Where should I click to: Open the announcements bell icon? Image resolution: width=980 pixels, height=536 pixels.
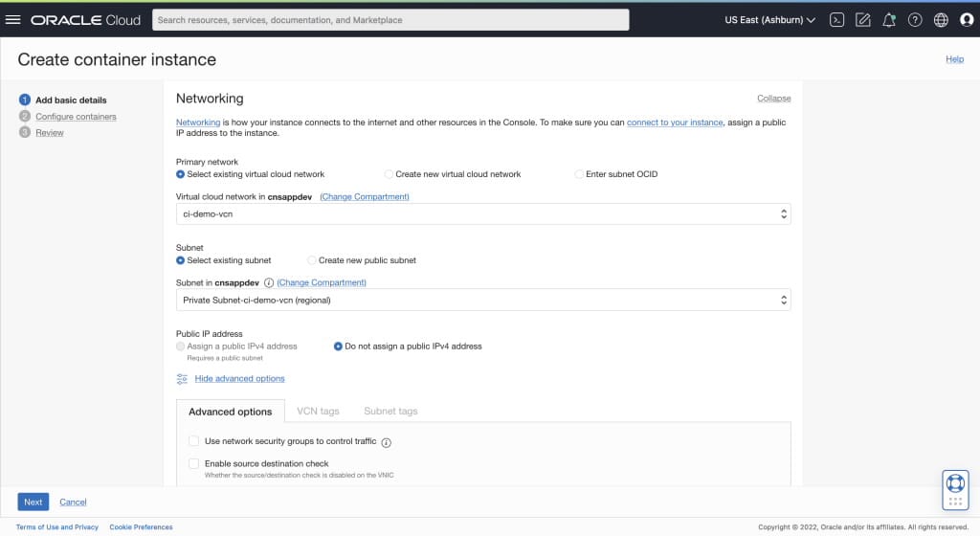[889, 19]
